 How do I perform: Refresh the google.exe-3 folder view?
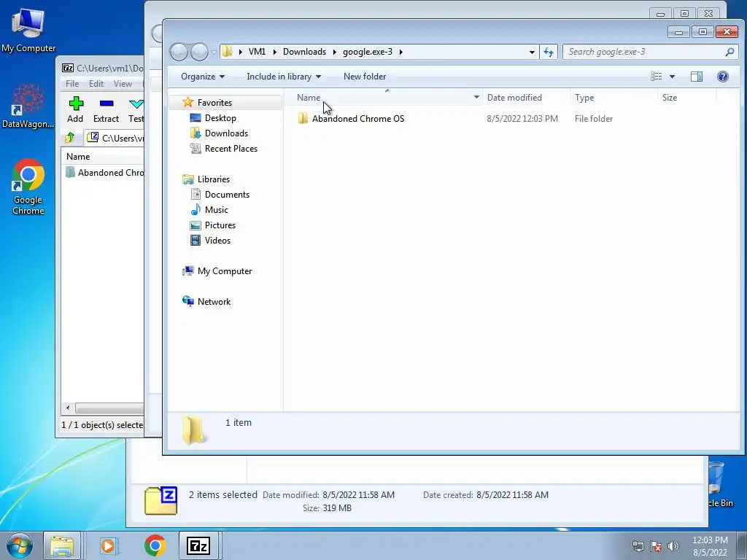point(549,52)
